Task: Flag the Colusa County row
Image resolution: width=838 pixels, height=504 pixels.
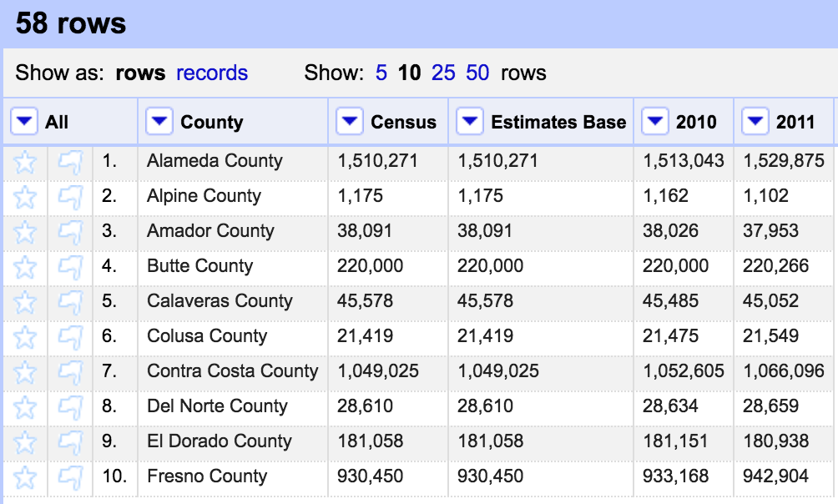Action: coord(71,337)
